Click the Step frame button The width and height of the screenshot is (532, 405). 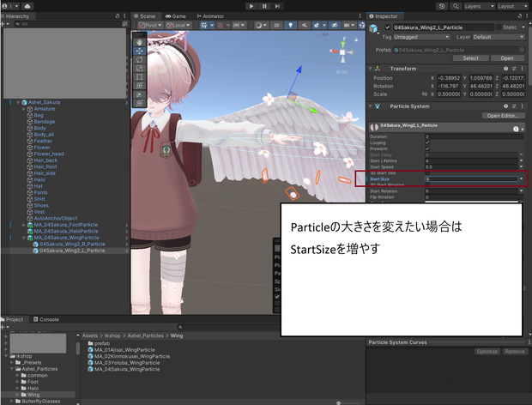click(x=277, y=6)
